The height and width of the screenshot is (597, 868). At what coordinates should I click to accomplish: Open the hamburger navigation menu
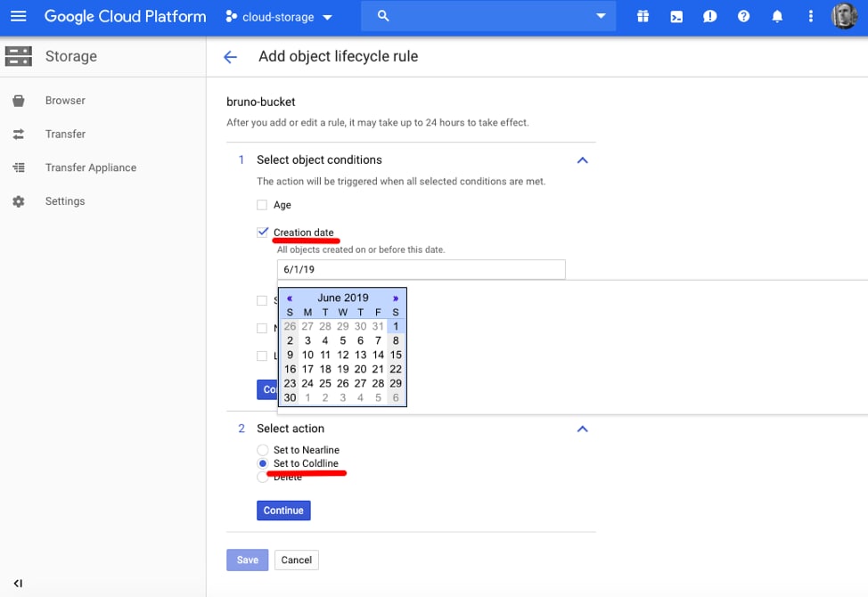(19, 16)
